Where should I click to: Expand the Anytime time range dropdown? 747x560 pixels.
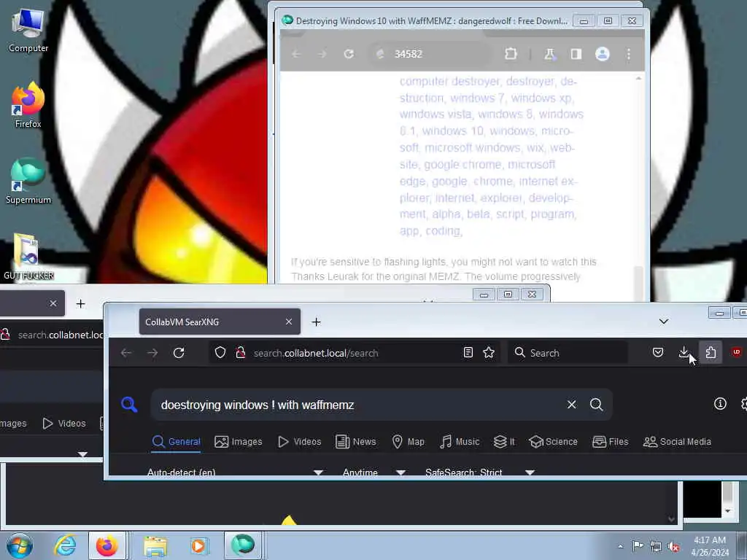click(x=374, y=472)
